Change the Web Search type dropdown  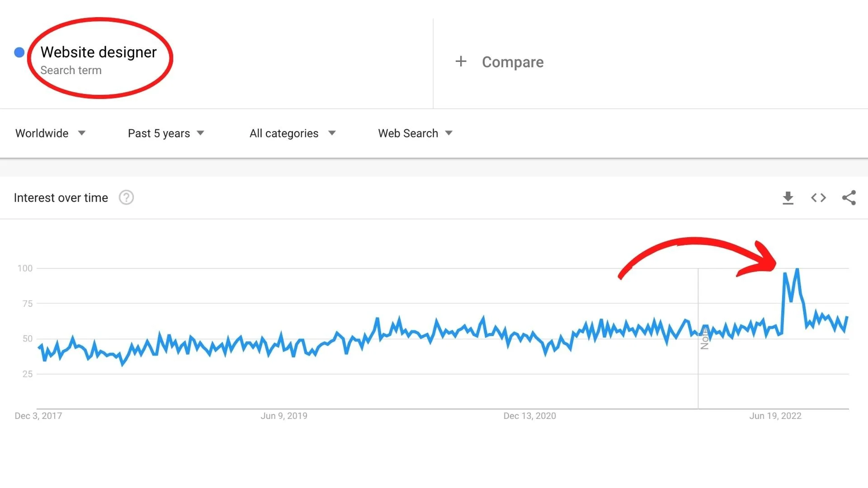(415, 133)
